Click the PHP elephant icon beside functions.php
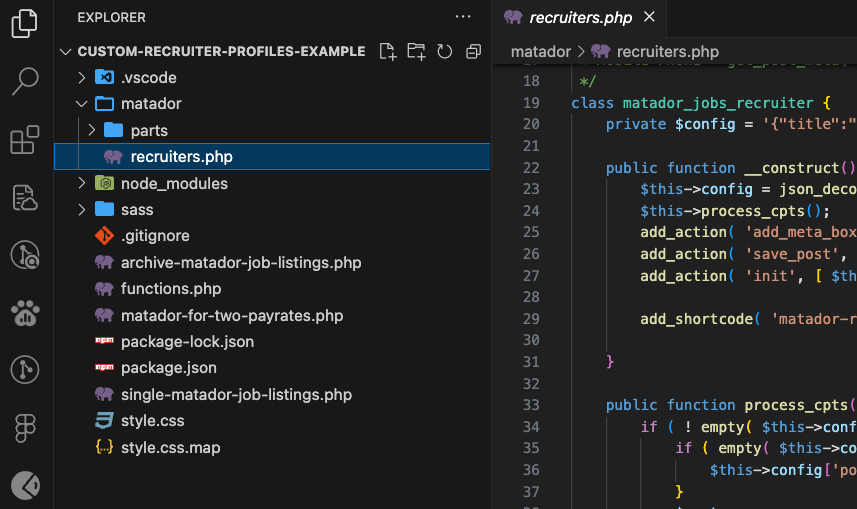This screenshot has height=509, width=857. 104,288
